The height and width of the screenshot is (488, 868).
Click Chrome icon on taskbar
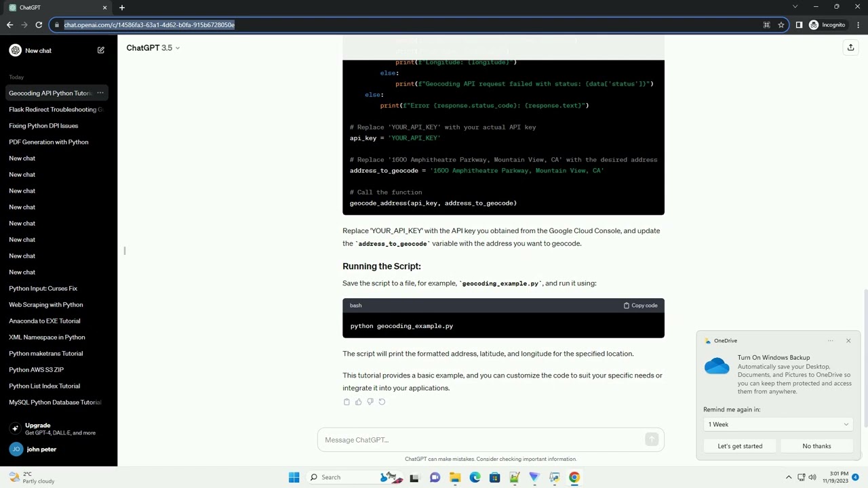(x=574, y=477)
